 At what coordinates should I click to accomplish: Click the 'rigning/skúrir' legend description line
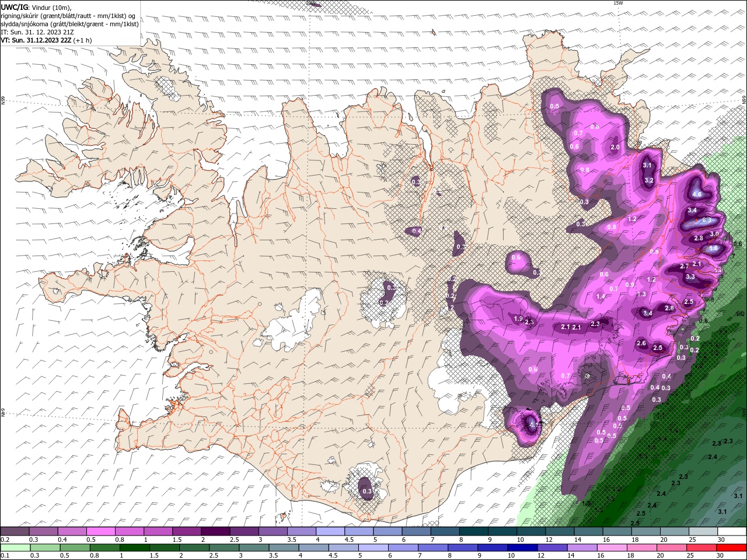tap(68, 16)
